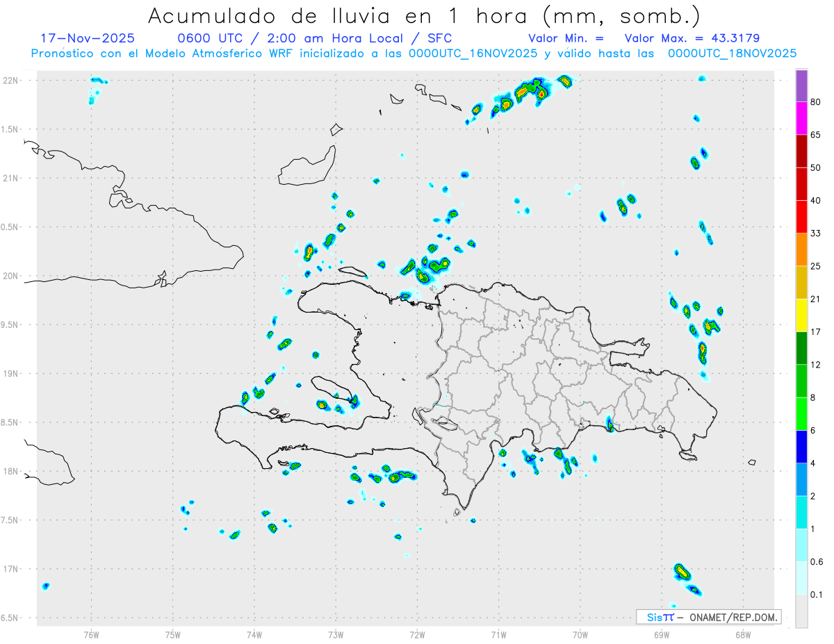Image resolution: width=834 pixels, height=644 pixels.
Task: Click the faint cyan swatch between 0.6 and 0.1
Action: [801, 577]
